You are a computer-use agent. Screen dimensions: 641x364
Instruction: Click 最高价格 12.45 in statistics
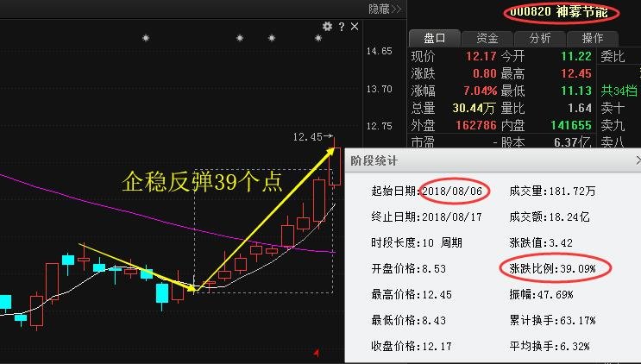click(x=412, y=294)
